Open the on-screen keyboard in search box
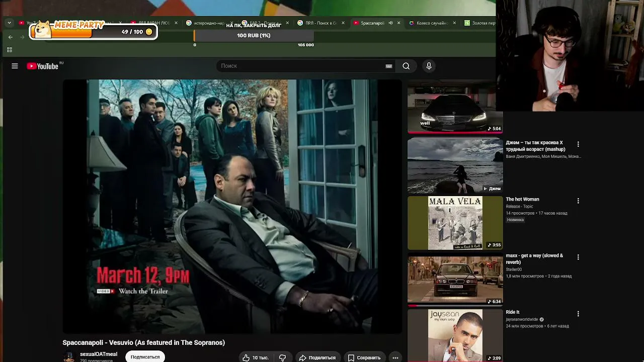The width and height of the screenshot is (644, 362). (x=389, y=66)
